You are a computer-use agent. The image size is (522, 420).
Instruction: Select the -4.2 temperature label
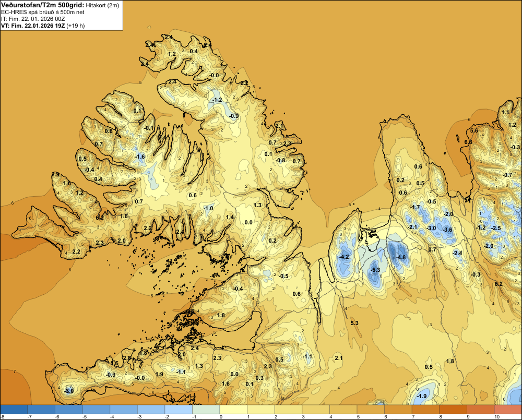(x=344, y=257)
